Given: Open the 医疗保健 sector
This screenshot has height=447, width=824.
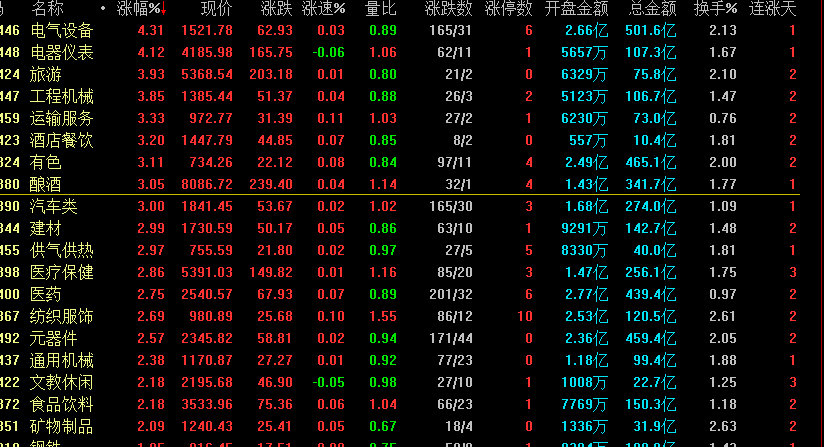Looking at the screenshot, I should click(62, 272).
